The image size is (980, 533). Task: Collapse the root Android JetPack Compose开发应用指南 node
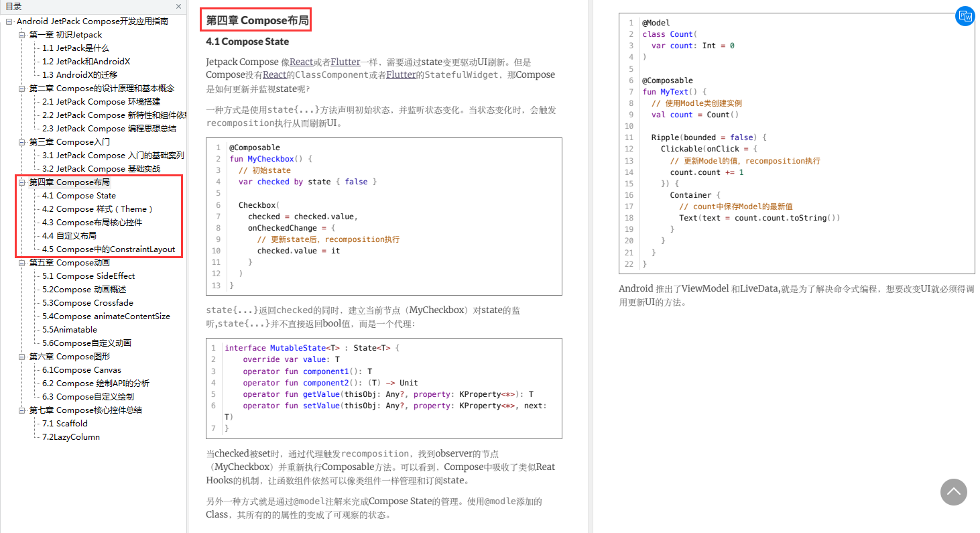[x=9, y=21]
